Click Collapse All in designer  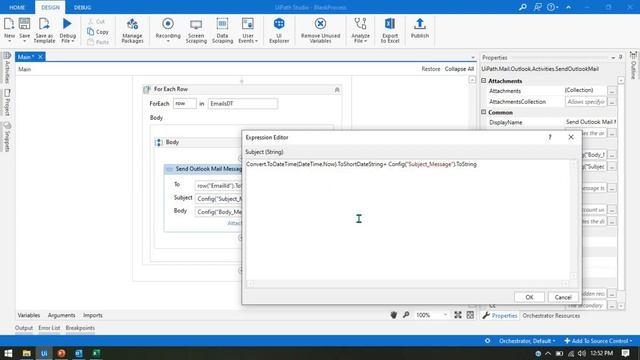(459, 69)
